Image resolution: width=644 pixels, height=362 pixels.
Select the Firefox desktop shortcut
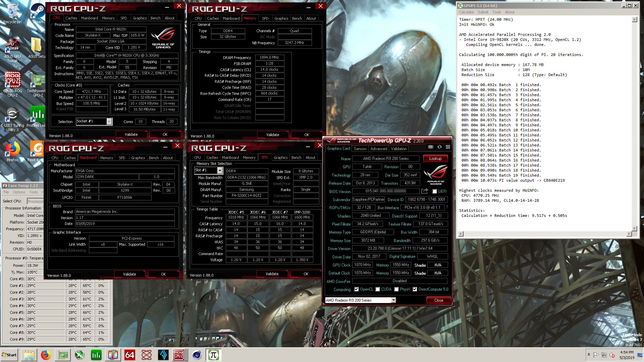[12, 152]
